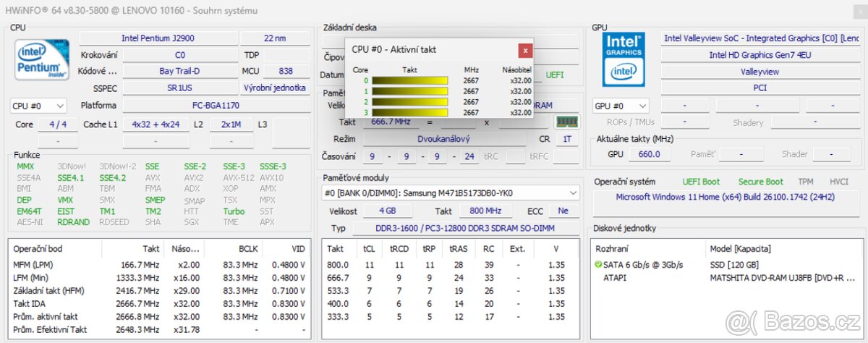Click the Intel Pentium J2900 name field
Viewport: 868px width, 343px height.
tap(157, 38)
